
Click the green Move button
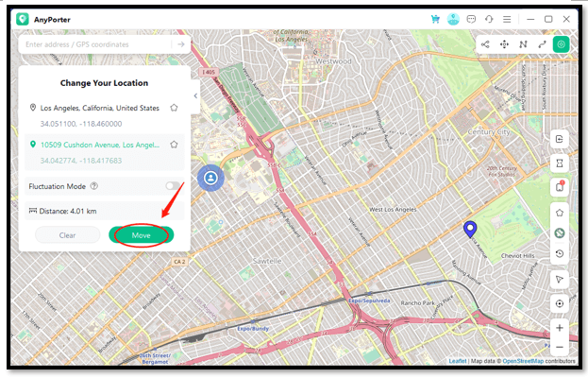(141, 235)
